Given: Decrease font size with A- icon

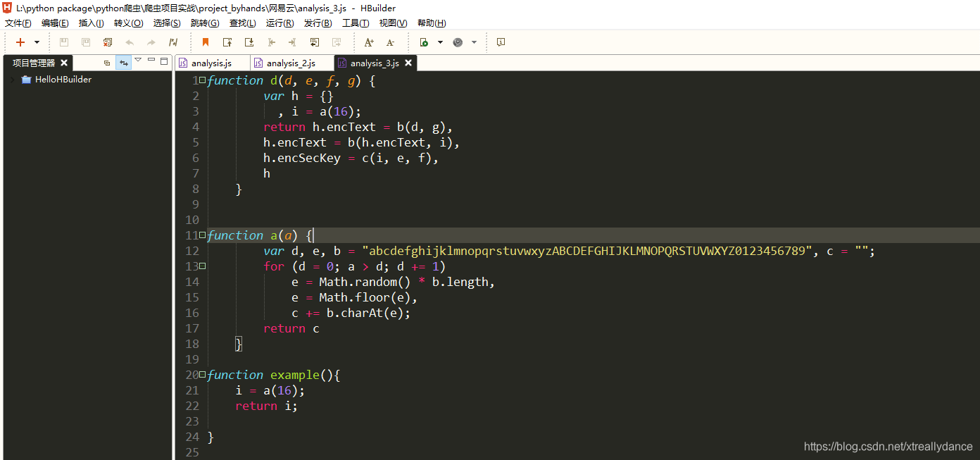Looking at the screenshot, I should point(391,42).
